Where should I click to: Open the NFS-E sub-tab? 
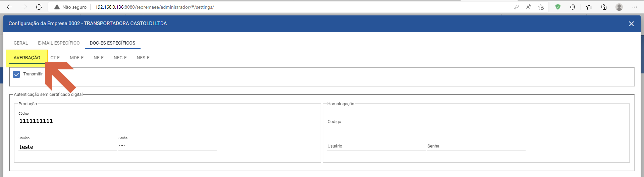click(x=143, y=58)
